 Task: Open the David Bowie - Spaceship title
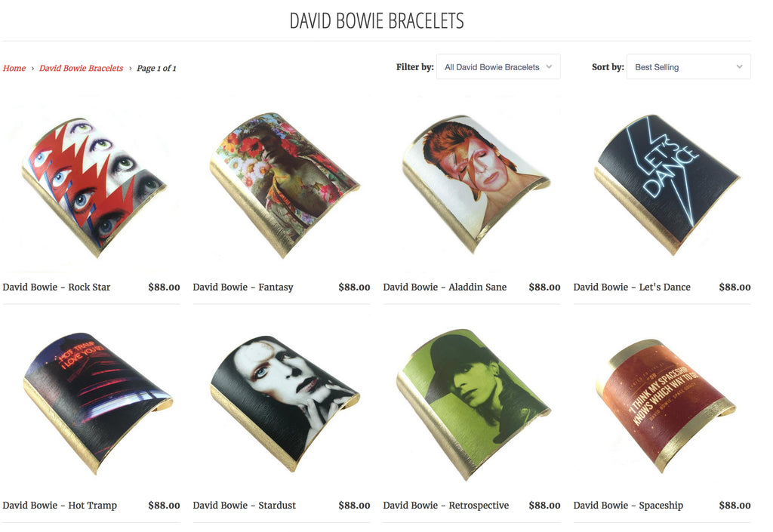(629, 506)
